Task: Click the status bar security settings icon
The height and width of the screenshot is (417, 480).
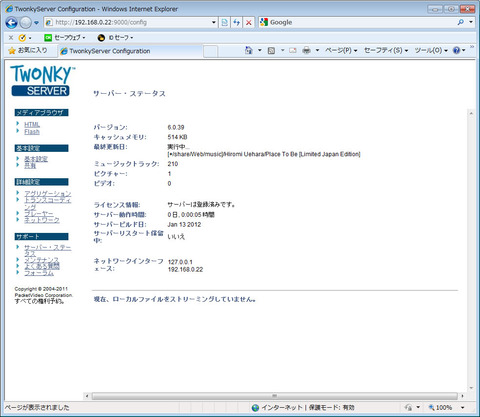Action: pyautogui.click(x=408, y=407)
